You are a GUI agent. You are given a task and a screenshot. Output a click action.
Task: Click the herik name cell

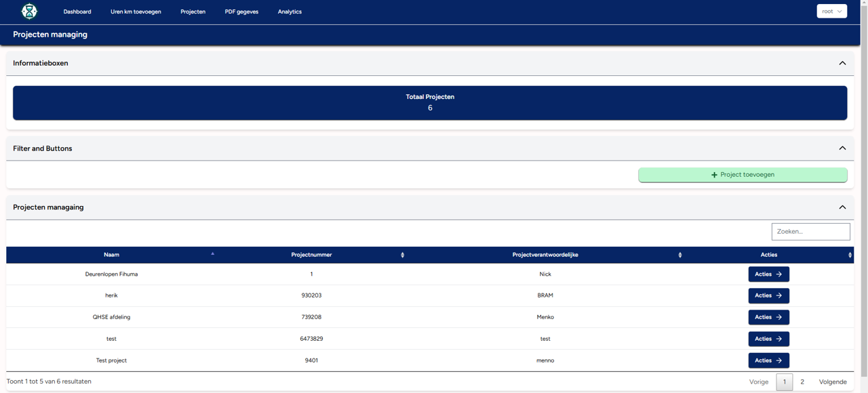111,295
